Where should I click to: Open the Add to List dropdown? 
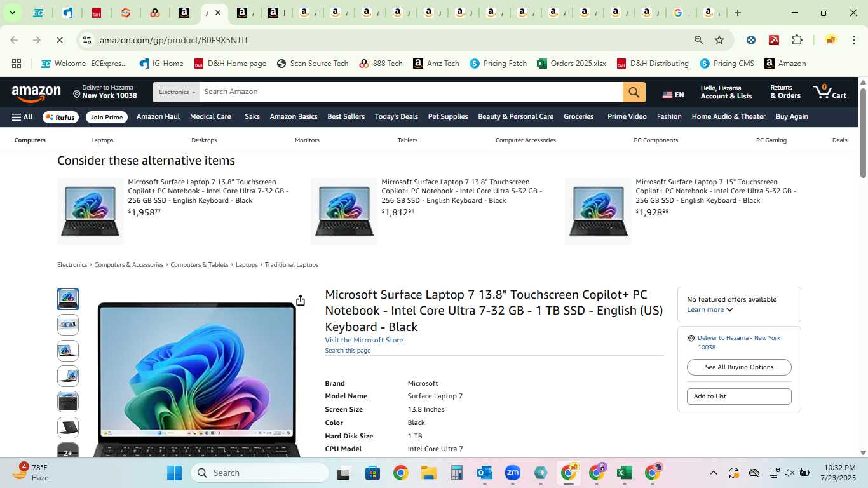[739, 396]
